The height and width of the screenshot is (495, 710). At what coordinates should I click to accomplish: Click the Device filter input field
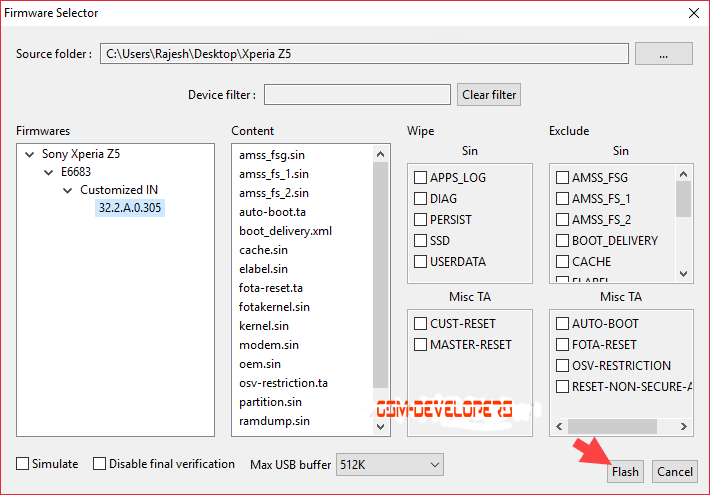pyautogui.click(x=357, y=95)
